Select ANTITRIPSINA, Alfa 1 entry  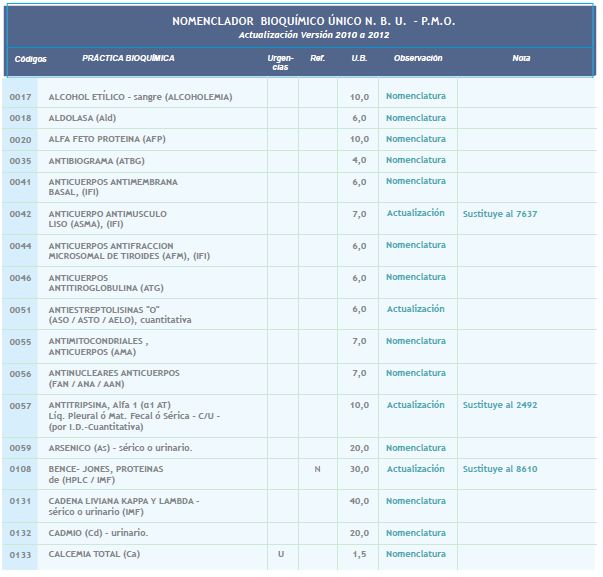(134, 416)
